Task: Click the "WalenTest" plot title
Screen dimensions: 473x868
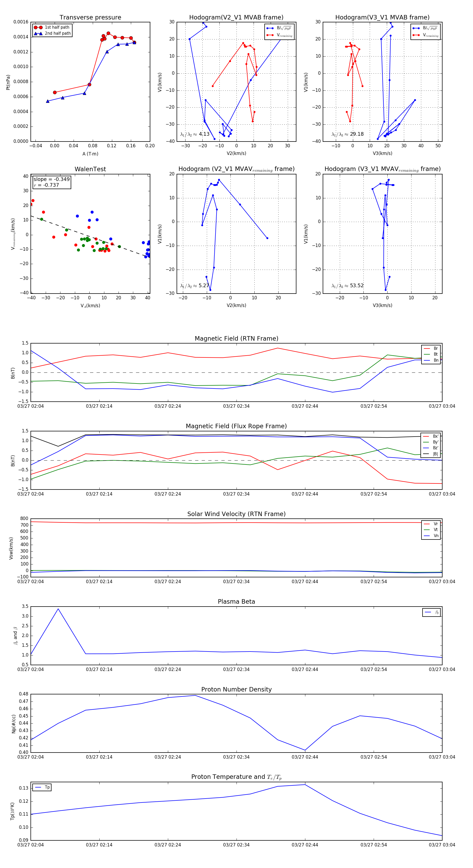Action: tap(90, 169)
